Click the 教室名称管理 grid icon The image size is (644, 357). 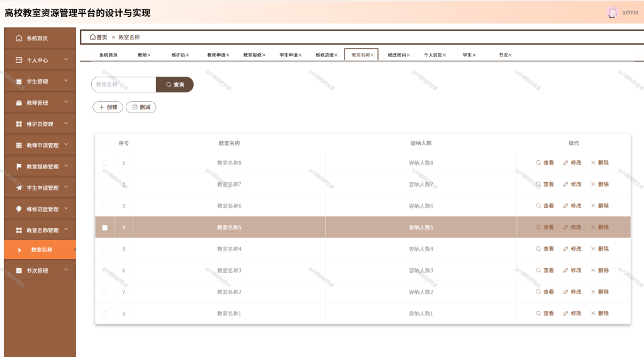[19, 230]
